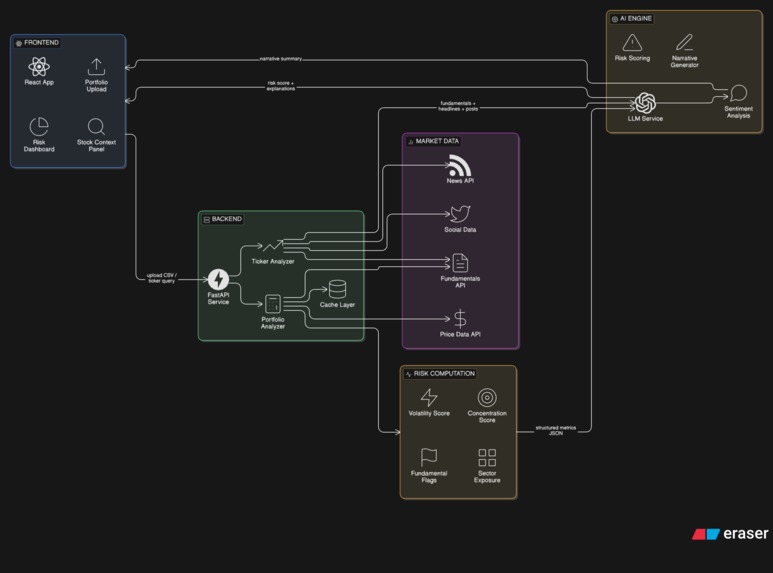Click the 'Sector Exposure' node caption
The image size is (773, 573).
pos(487,476)
